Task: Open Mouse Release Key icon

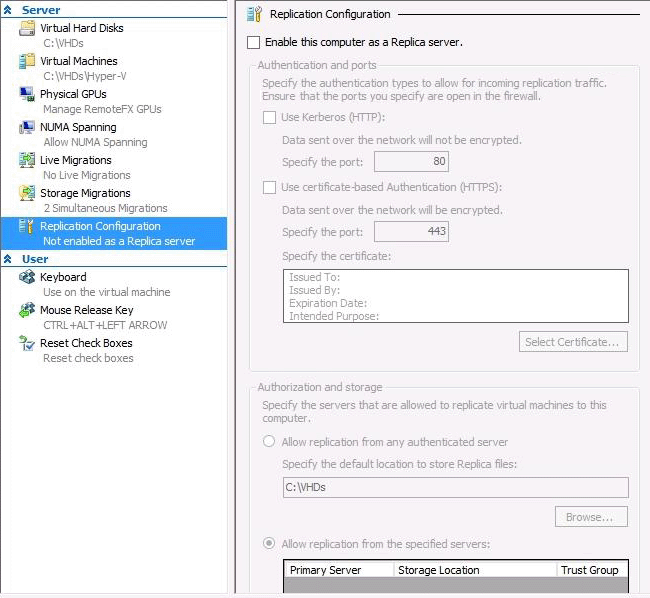Action: [x=28, y=310]
